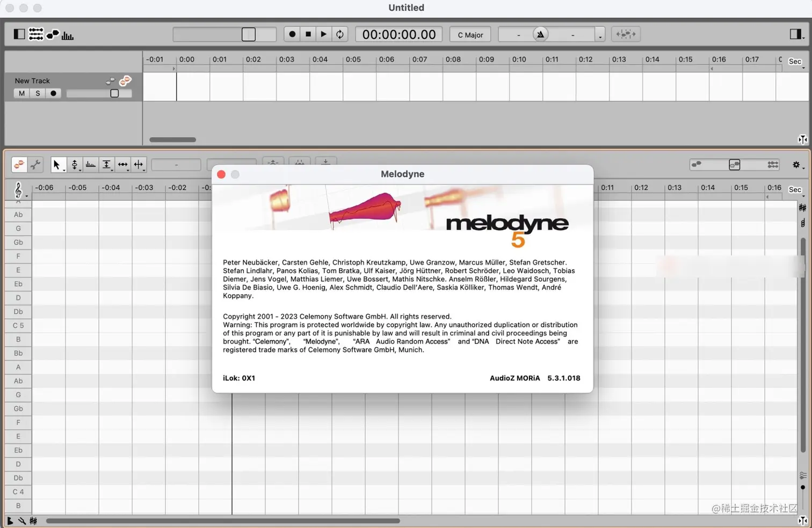Click the sharp grid icon right of editor
The height and width of the screenshot is (528, 812).
tap(802, 208)
